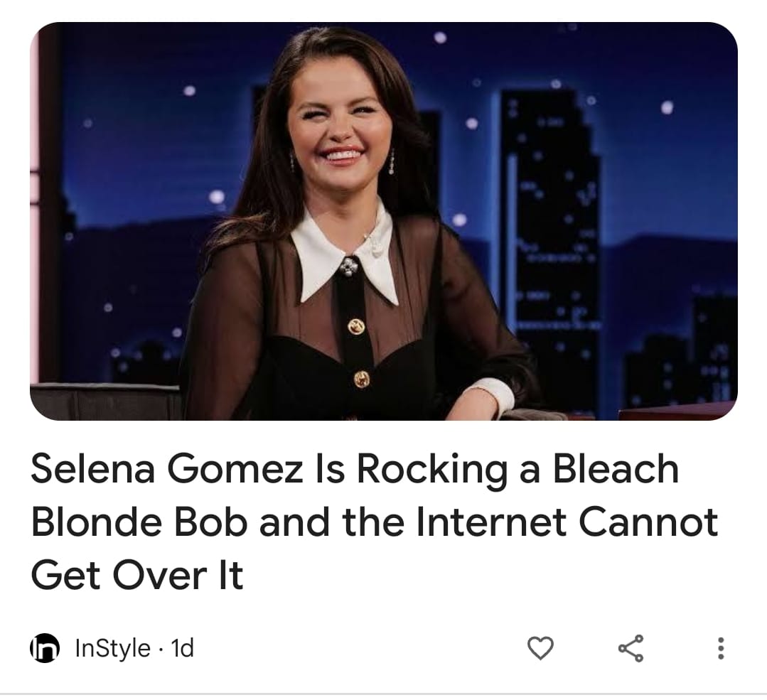This screenshot has width=767, height=700.
Task: Click the InStyle text beside the logo
Action: [112, 648]
